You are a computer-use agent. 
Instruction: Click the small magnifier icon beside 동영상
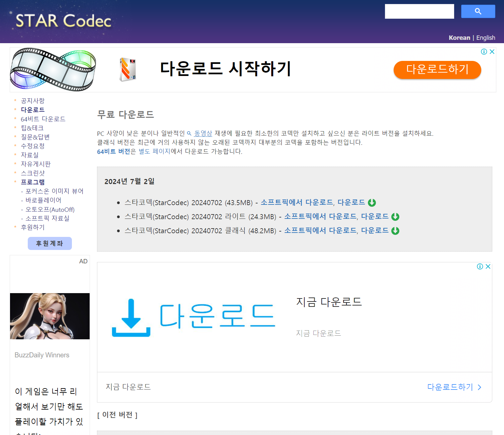(190, 133)
